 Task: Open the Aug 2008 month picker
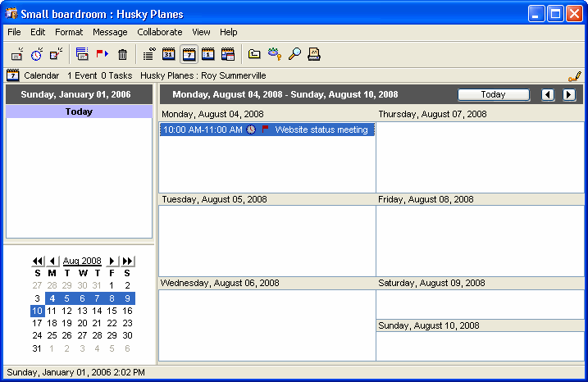tap(82, 261)
